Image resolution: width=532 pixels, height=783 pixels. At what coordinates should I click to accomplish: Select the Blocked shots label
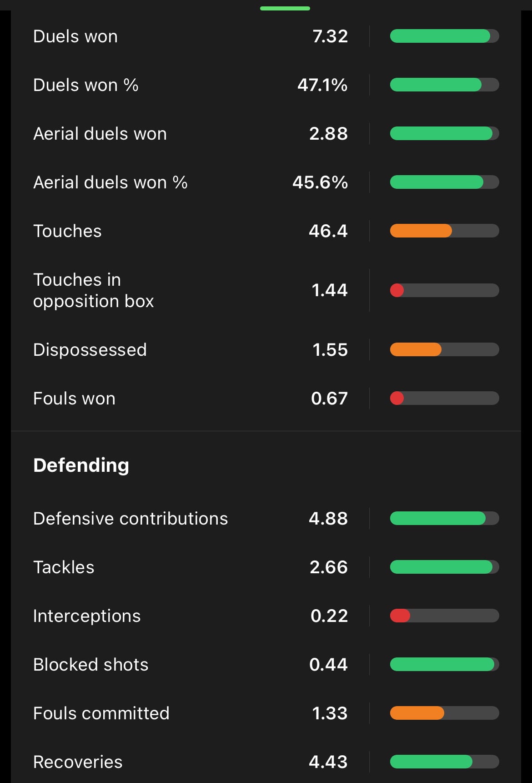[91, 665]
